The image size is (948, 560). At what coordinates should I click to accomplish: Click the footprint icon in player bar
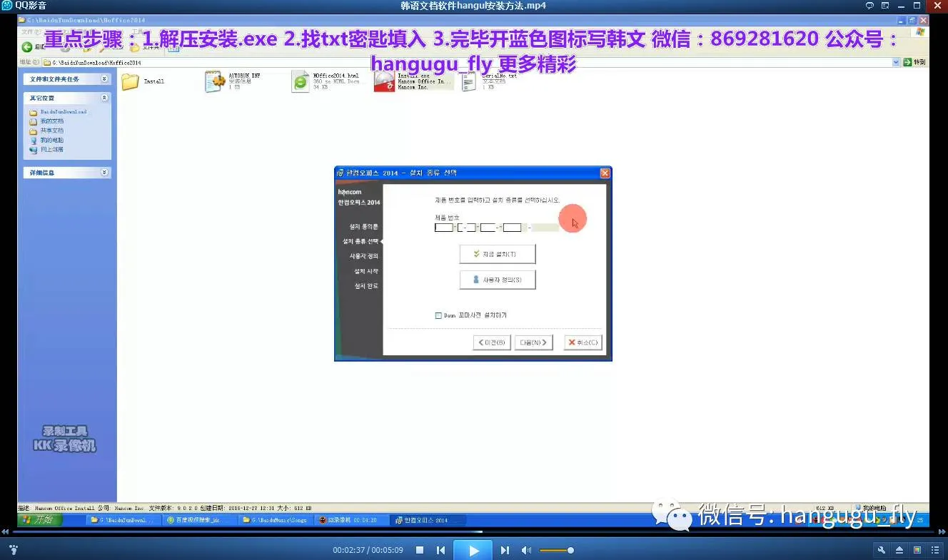[13, 550]
